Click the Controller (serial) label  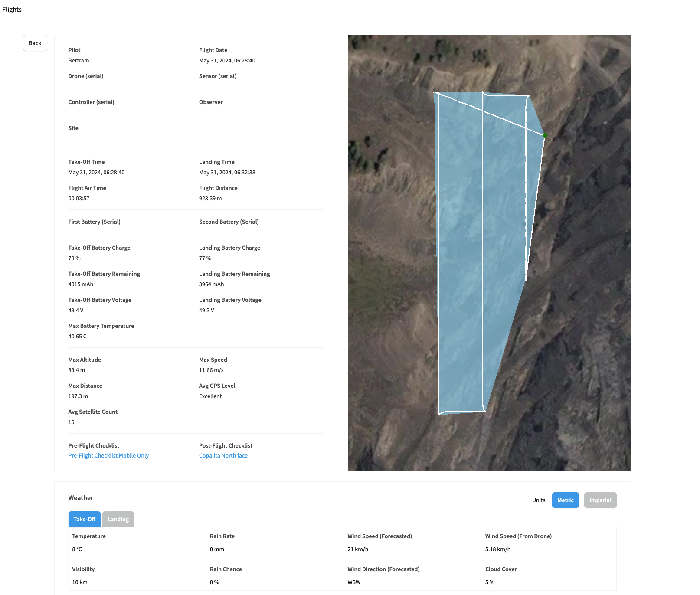coord(91,102)
